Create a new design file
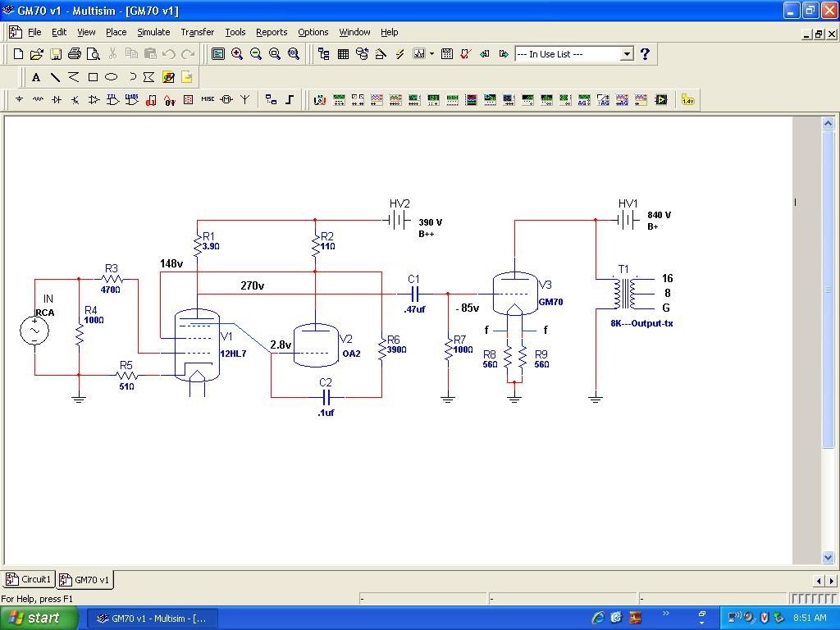 [x=18, y=54]
